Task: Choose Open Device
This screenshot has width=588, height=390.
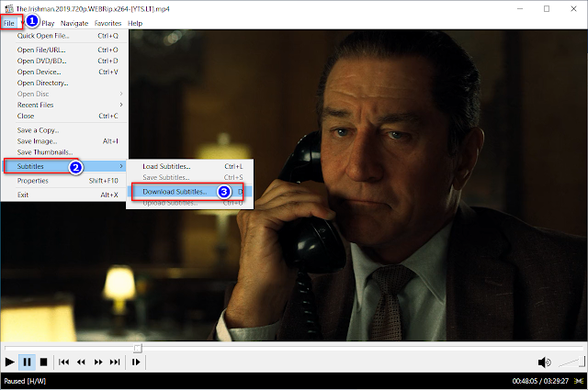Action: pos(65,72)
